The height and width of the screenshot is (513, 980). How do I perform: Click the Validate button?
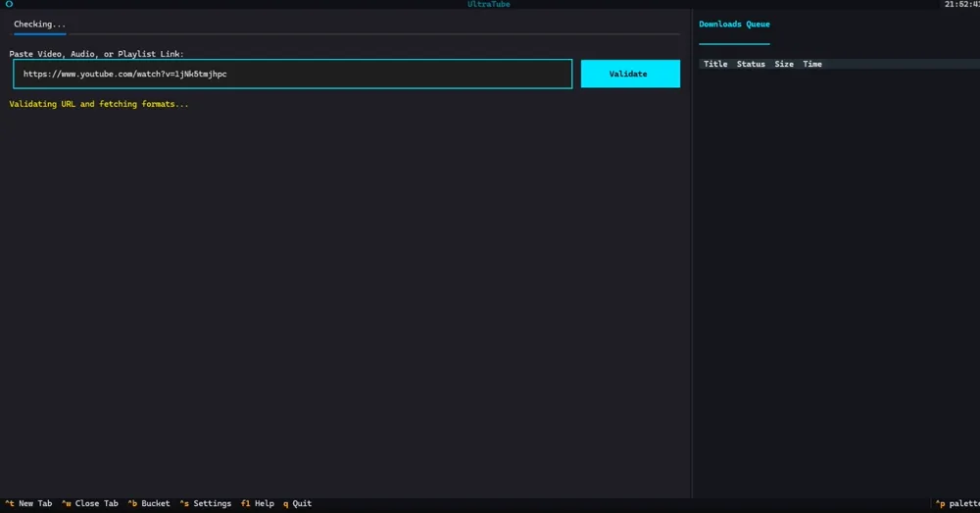630,74
